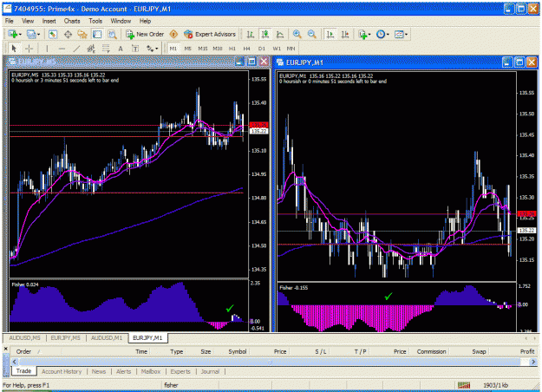Viewport: 542px width, 392px height.
Task: Show the Market Watch window
Action: [x=53, y=34]
